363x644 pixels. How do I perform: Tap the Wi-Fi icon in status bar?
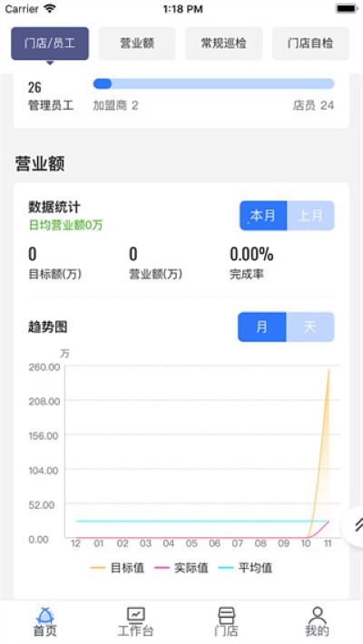[50, 9]
